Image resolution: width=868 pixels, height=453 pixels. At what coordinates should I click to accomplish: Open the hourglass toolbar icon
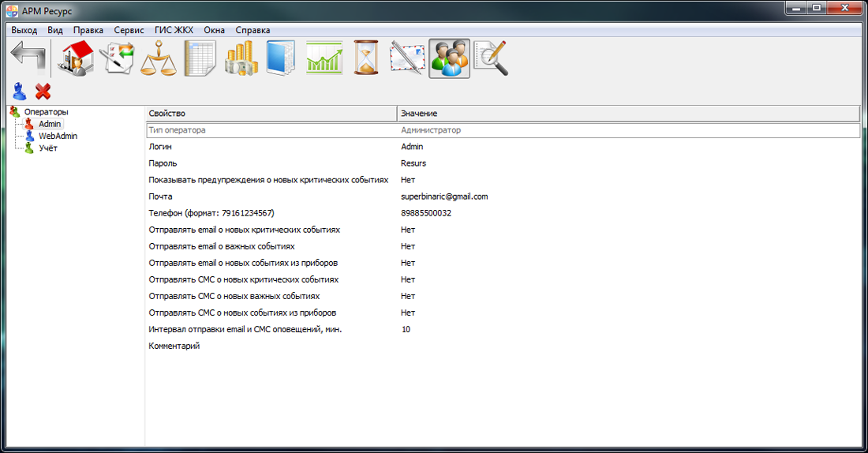click(365, 59)
